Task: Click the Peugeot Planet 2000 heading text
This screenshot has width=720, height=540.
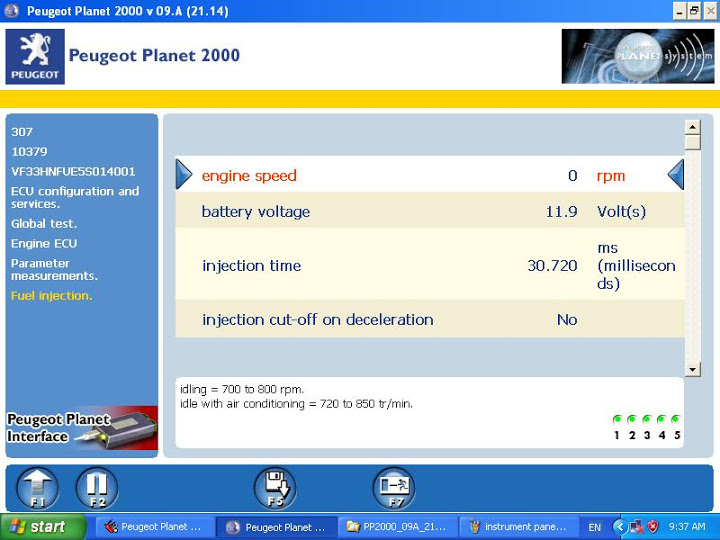Action: pos(154,56)
